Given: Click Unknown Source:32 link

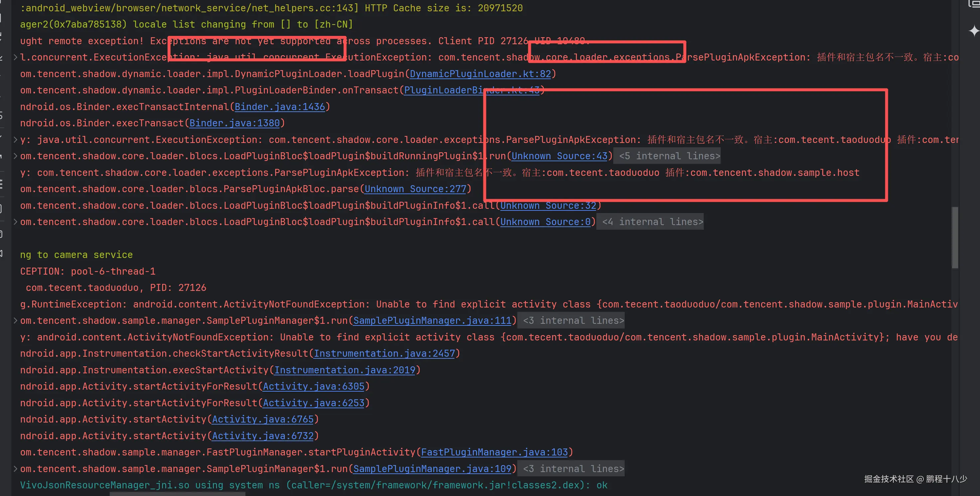Looking at the screenshot, I should tap(548, 205).
